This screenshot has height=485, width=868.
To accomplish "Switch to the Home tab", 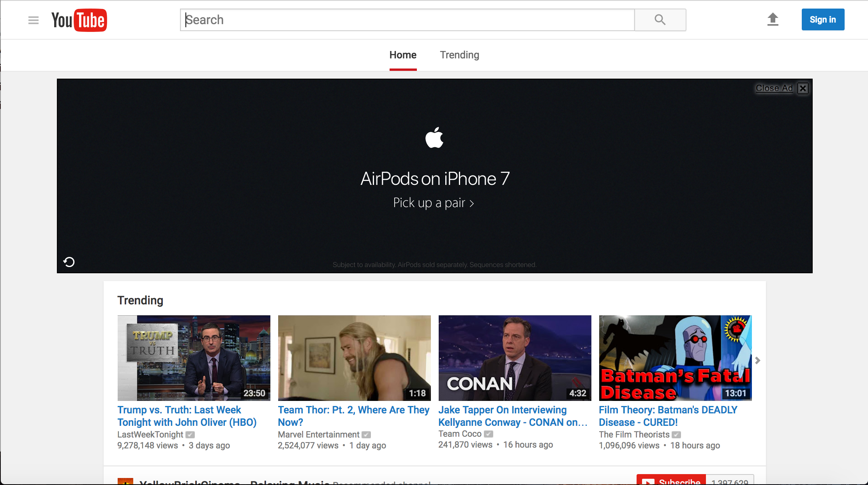I will pyautogui.click(x=403, y=55).
